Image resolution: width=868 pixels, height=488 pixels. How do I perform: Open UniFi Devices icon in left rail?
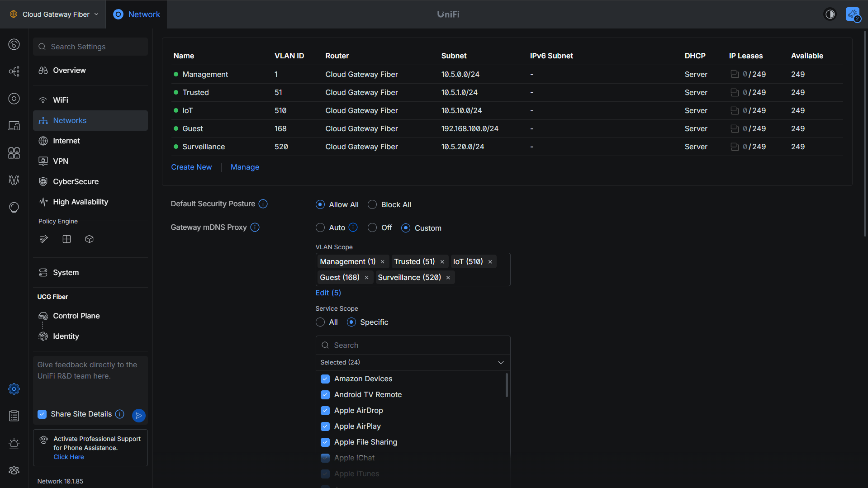point(14,99)
